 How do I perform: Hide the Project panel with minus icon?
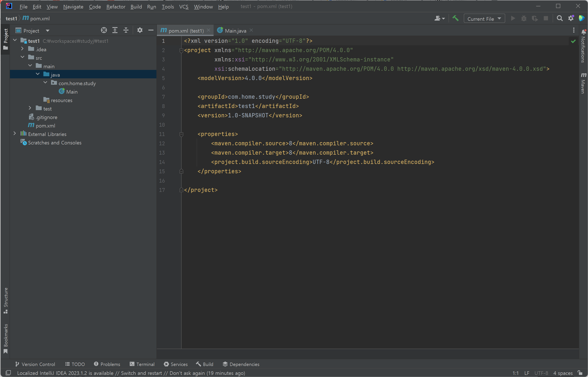coord(151,30)
